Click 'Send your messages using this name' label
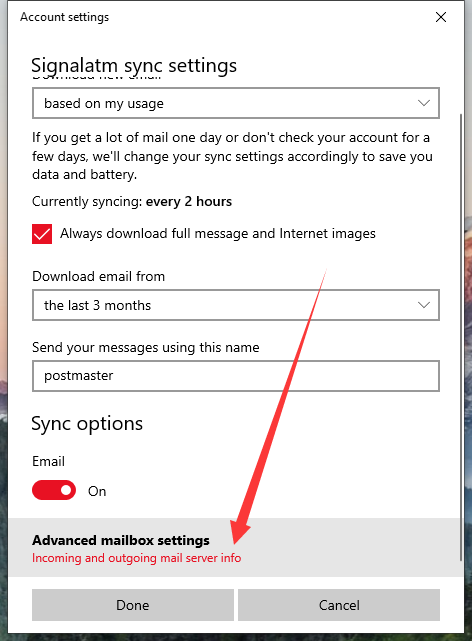 (x=146, y=347)
